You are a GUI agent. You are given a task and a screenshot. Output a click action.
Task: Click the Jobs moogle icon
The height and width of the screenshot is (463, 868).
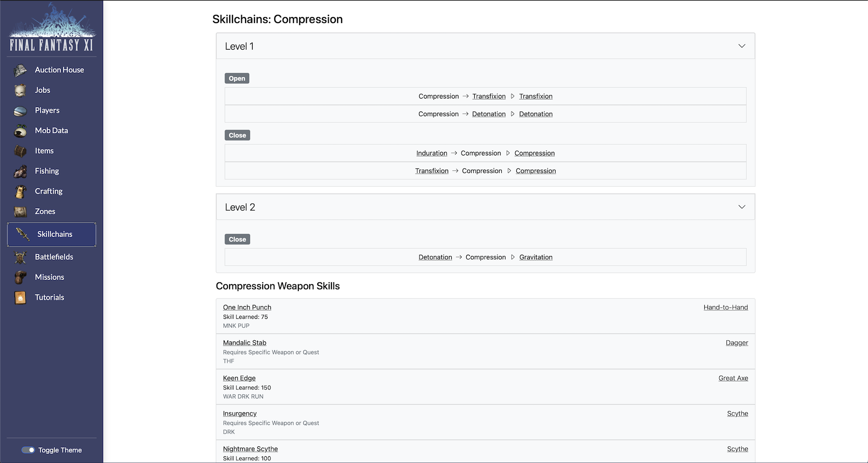pos(20,90)
